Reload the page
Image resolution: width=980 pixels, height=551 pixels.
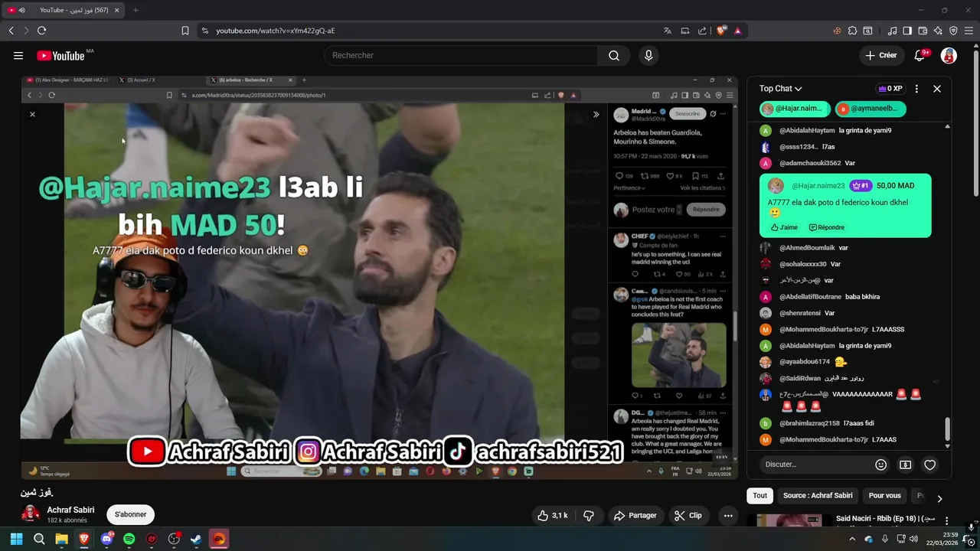pos(41,31)
